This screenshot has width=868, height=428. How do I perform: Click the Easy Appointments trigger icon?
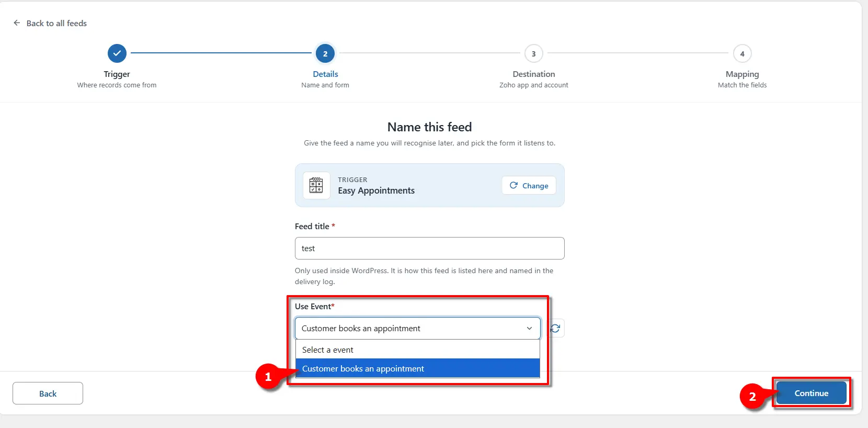coord(316,185)
